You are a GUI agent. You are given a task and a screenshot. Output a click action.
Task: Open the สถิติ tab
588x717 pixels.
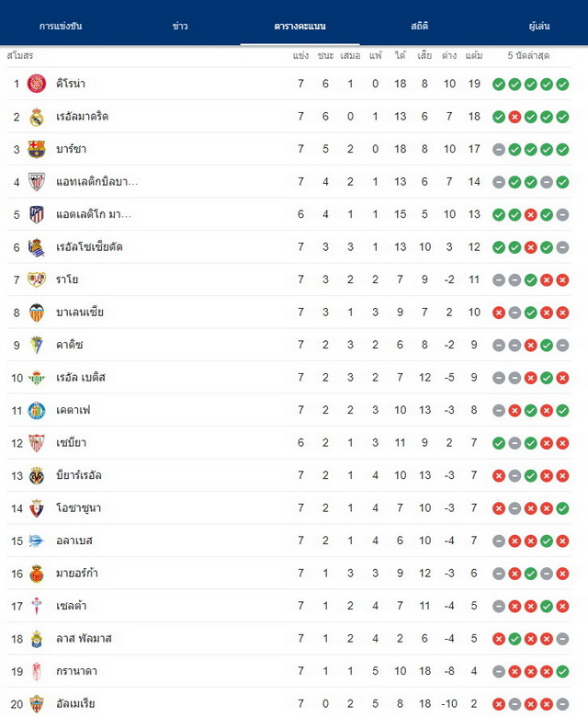[x=420, y=26]
